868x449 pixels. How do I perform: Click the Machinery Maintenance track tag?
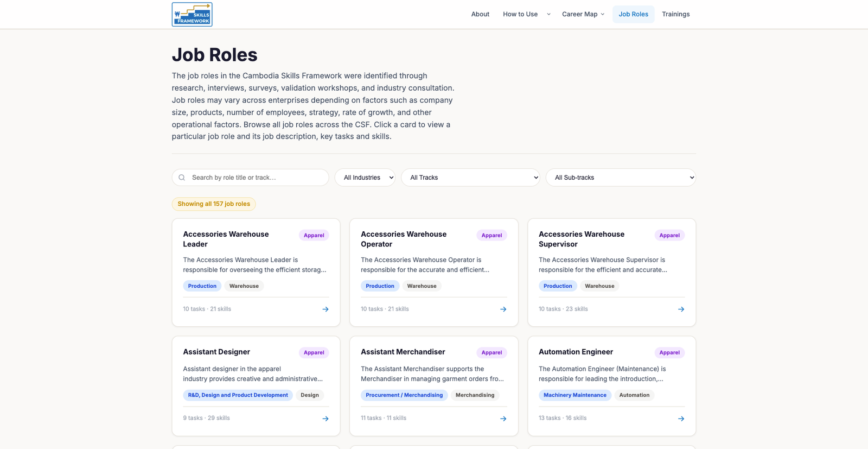(575, 395)
